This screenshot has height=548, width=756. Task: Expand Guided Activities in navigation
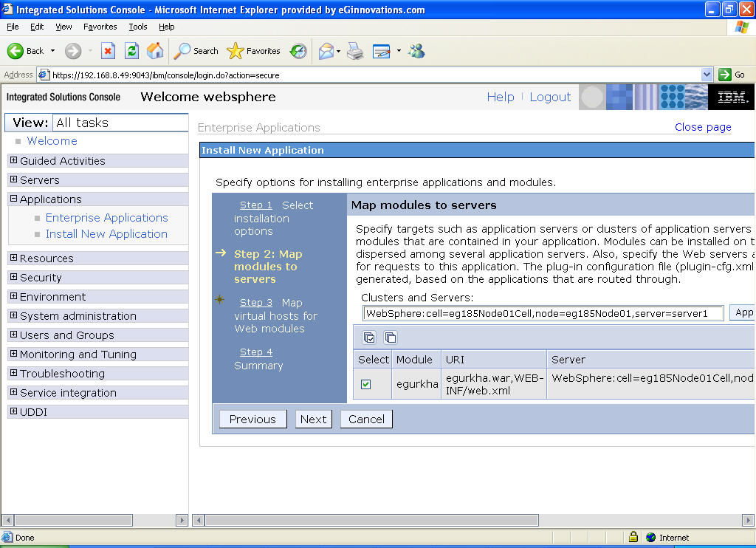click(x=13, y=160)
